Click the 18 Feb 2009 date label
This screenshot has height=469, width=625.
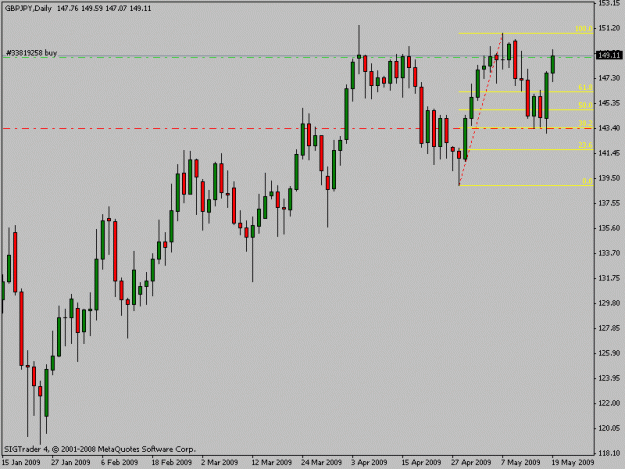(x=171, y=462)
